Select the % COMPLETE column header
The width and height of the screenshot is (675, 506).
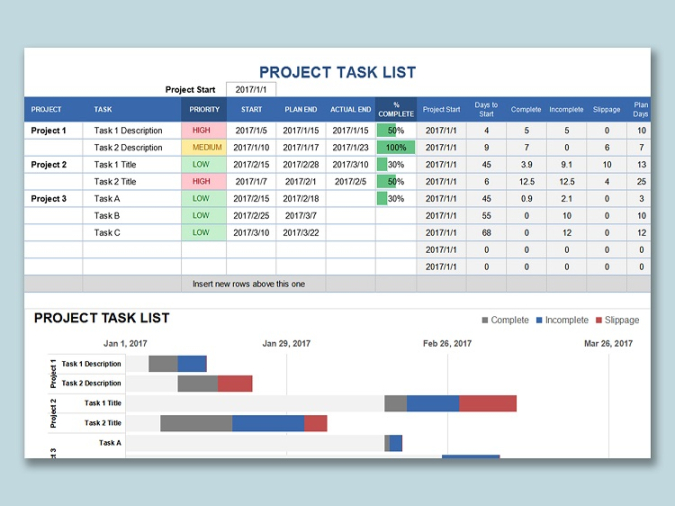[396, 110]
